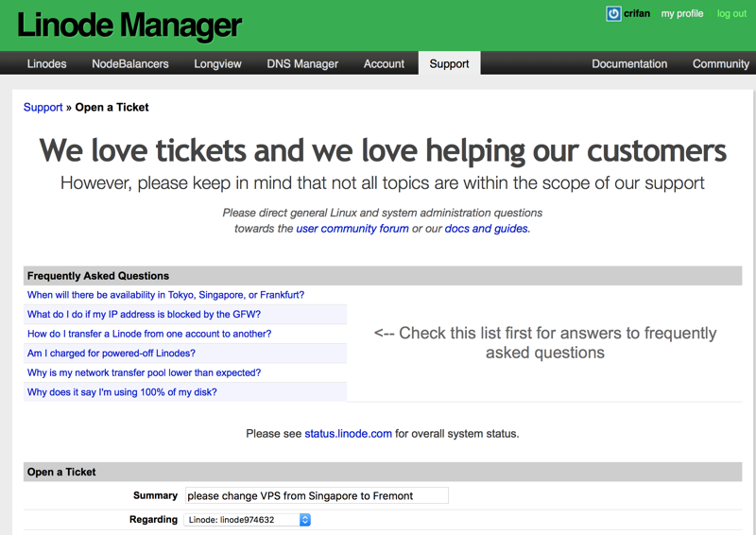Select the Support tab
This screenshot has height=535, width=756.
(449, 63)
